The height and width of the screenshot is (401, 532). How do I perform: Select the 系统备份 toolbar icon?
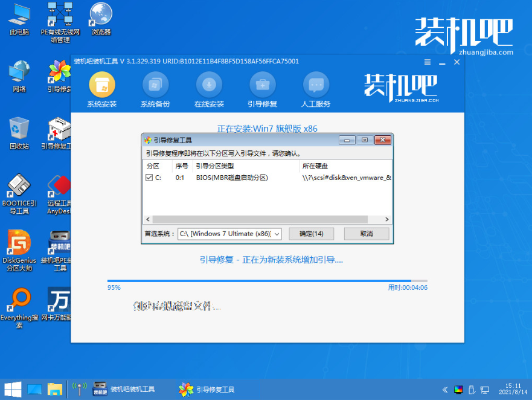coord(155,90)
